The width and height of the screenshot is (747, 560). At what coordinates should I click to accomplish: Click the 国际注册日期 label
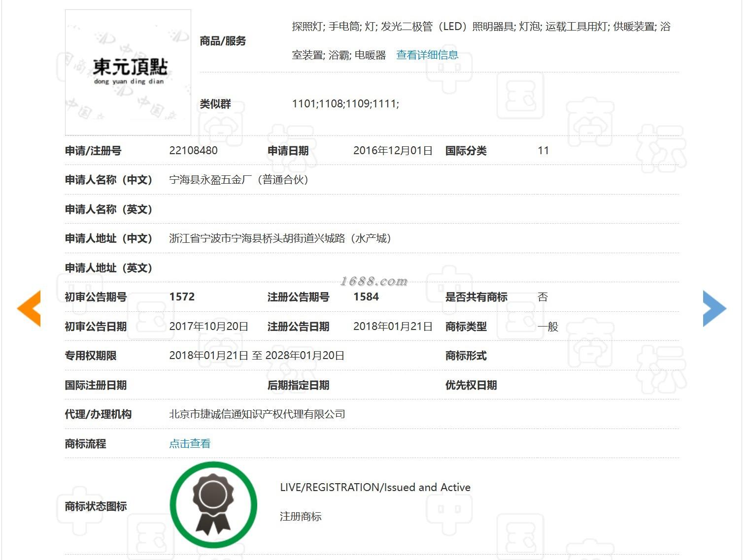tap(96, 385)
